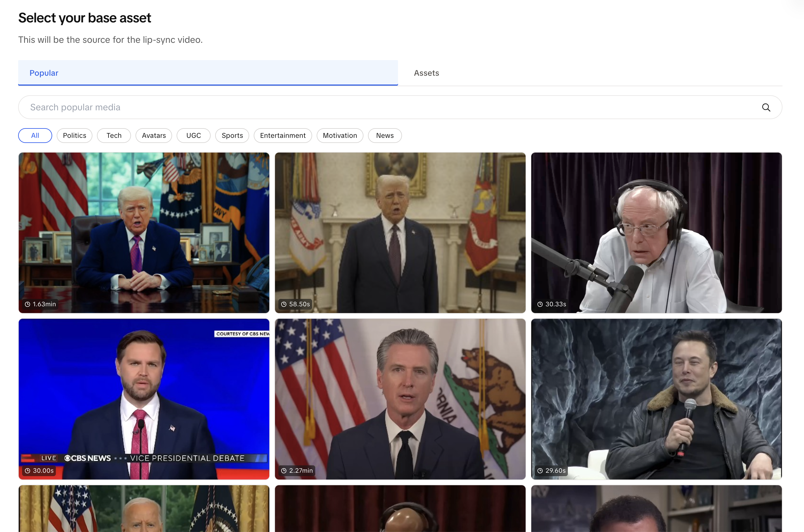The image size is (804, 532).
Task: Select the partially visible yellow curtains video
Action: tap(144, 508)
